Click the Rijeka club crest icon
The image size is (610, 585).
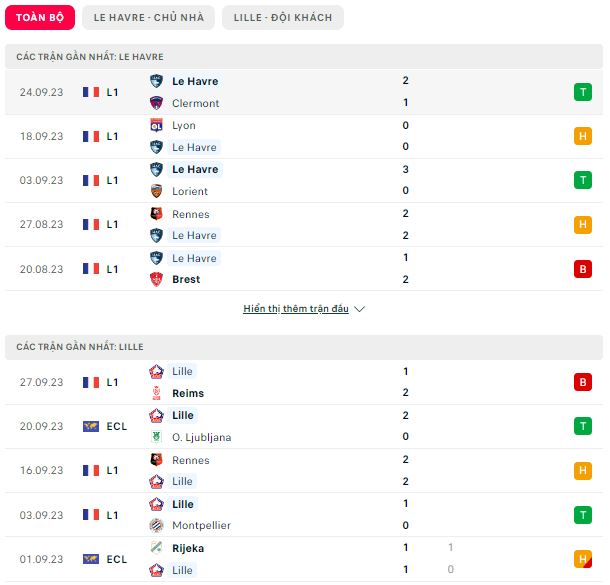(156, 548)
